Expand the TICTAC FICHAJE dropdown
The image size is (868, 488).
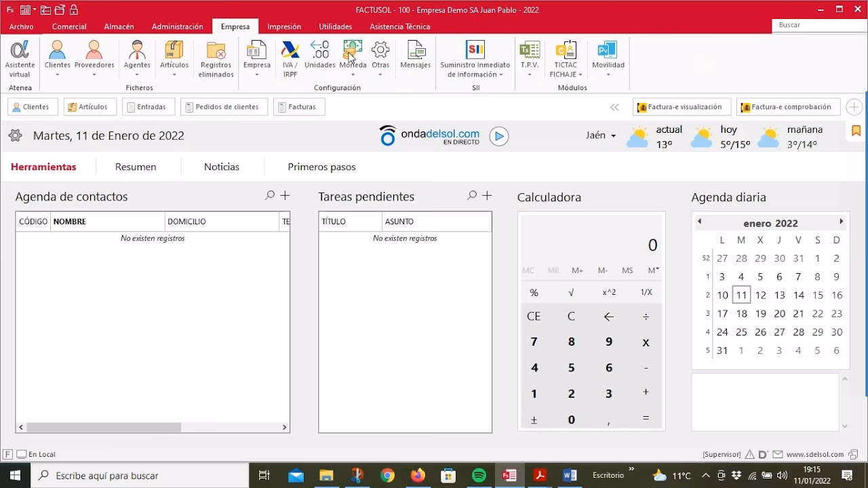click(580, 75)
